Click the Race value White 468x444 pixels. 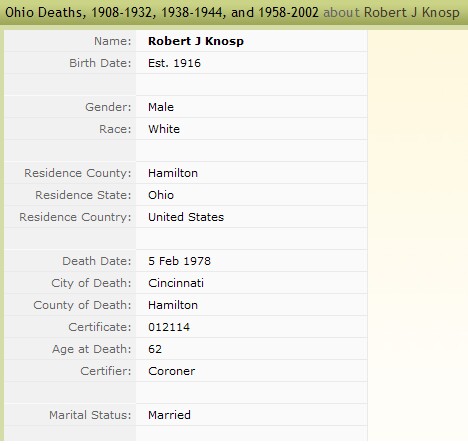(164, 129)
